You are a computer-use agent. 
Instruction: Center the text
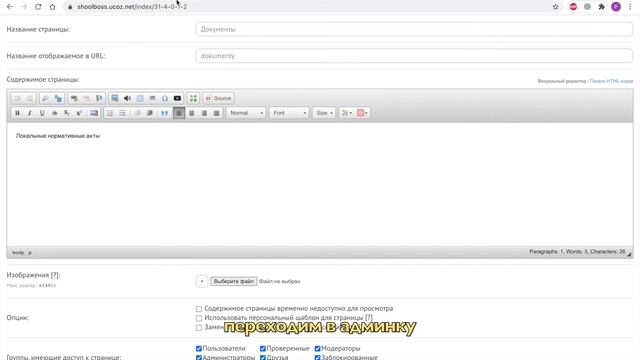(x=191, y=113)
